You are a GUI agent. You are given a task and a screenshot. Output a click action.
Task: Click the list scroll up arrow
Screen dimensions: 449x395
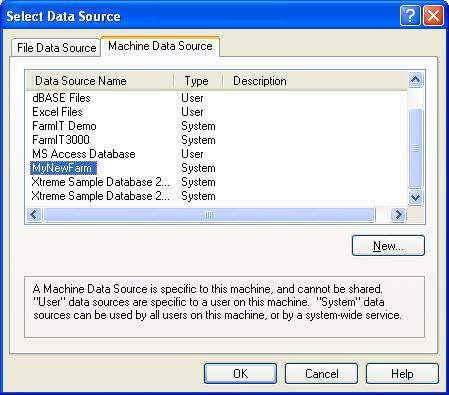415,80
